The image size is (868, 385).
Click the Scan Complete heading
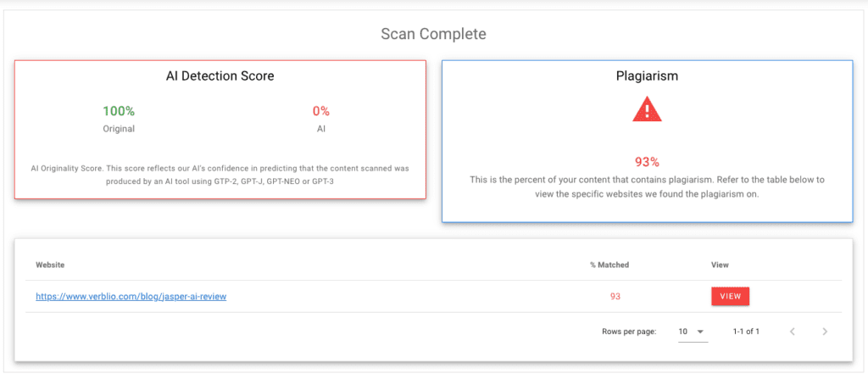(433, 35)
